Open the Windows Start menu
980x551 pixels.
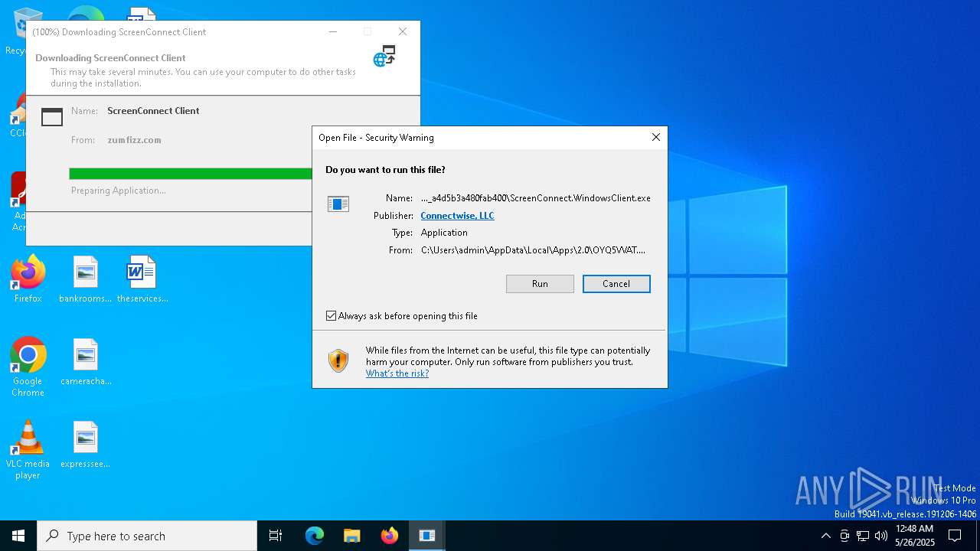click(18, 536)
